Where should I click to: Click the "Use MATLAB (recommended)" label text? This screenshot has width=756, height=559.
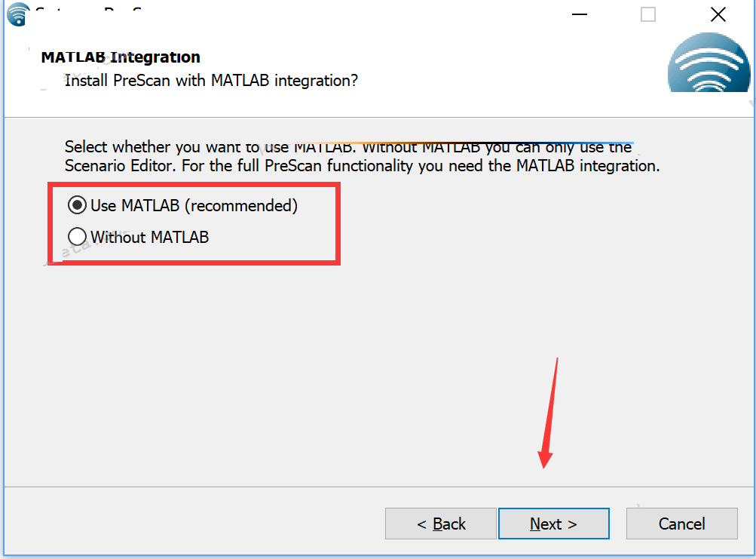click(194, 205)
